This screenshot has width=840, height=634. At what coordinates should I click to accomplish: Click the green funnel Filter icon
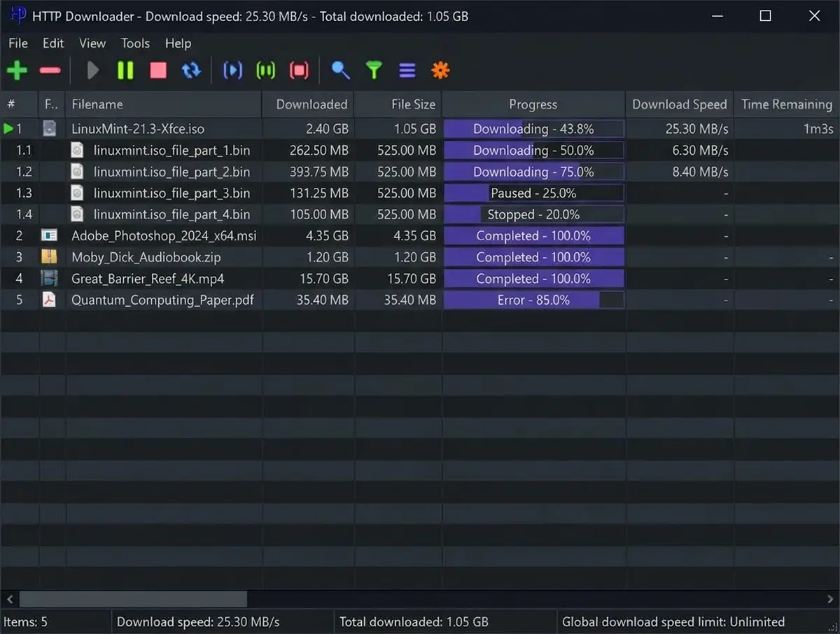[374, 70]
